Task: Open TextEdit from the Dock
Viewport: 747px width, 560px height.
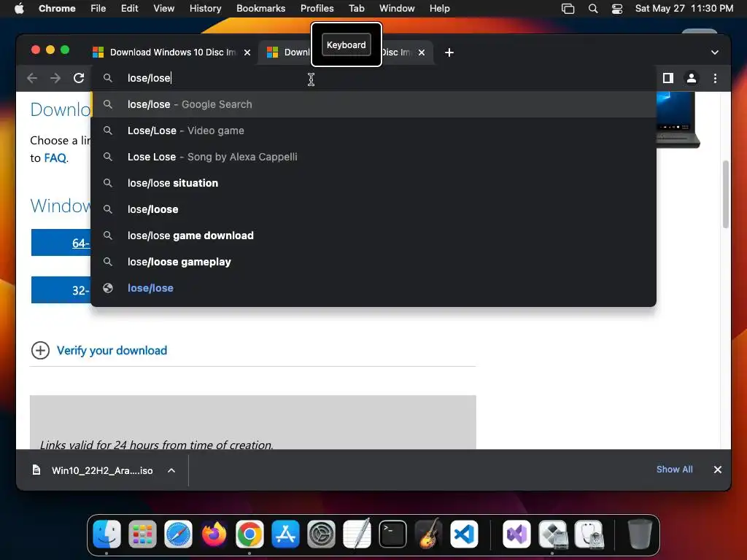Action: click(x=357, y=534)
